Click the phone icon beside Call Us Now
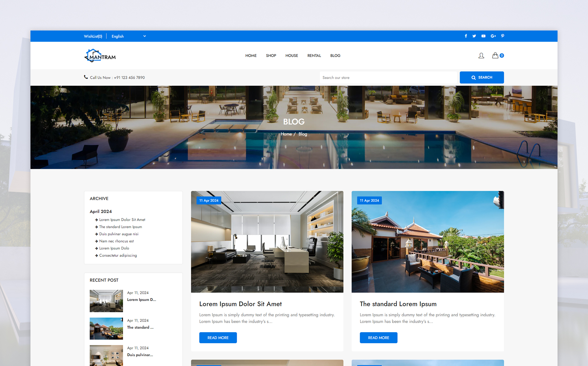Viewport: 588px width, 366px height. click(86, 77)
